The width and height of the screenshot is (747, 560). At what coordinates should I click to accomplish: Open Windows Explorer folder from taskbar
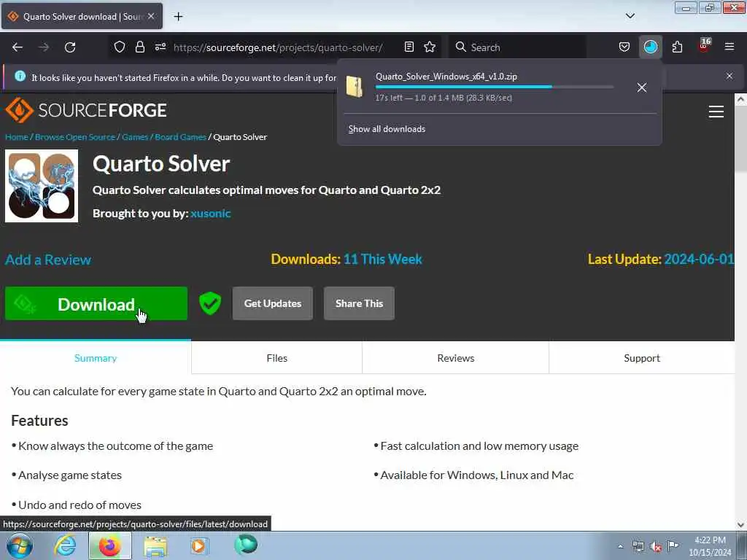click(x=155, y=546)
